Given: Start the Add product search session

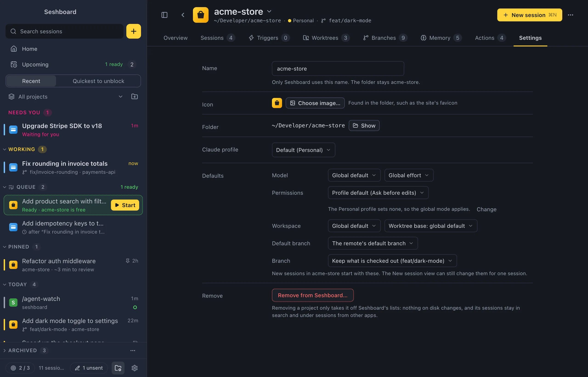Looking at the screenshot, I should pyautogui.click(x=125, y=205).
